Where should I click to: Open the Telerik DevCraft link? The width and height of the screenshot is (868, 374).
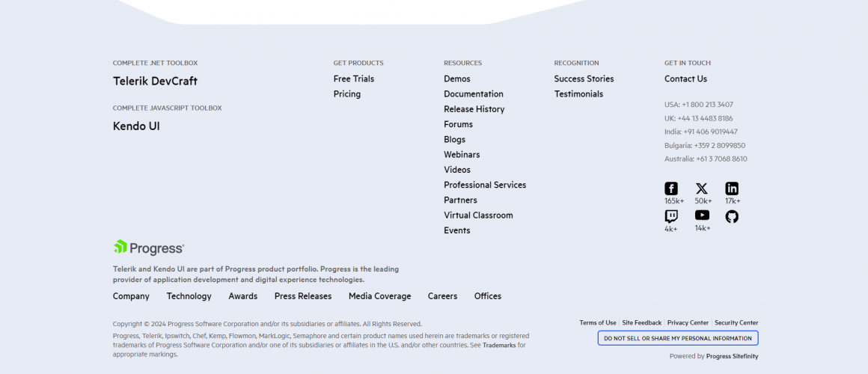click(155, 82)
